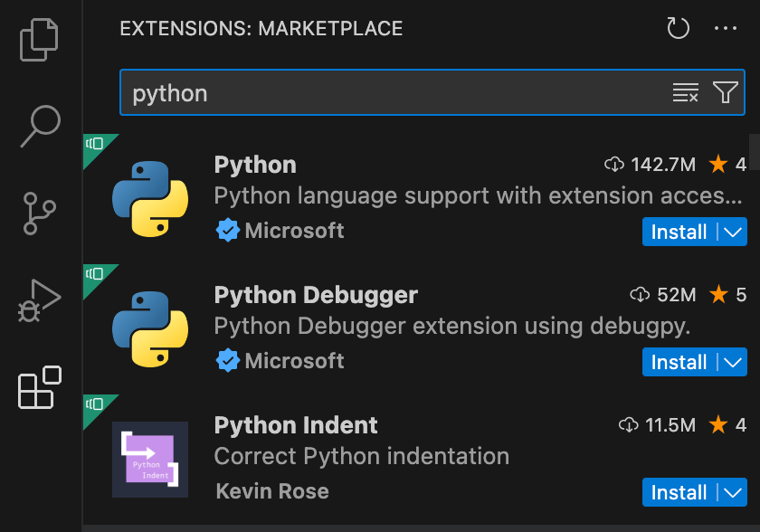Click the 11.5M download count
The image size is (760, 532).
(x=670, y=425)
